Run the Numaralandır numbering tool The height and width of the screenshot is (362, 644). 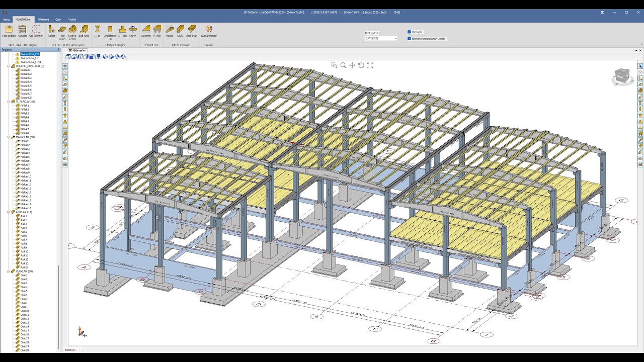[x=209, y=32]
